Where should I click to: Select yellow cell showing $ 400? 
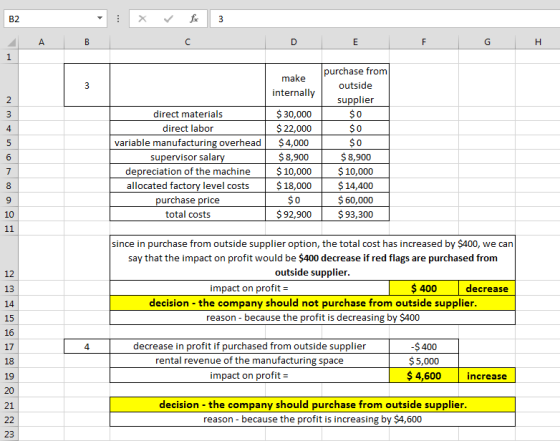point(424,288)
